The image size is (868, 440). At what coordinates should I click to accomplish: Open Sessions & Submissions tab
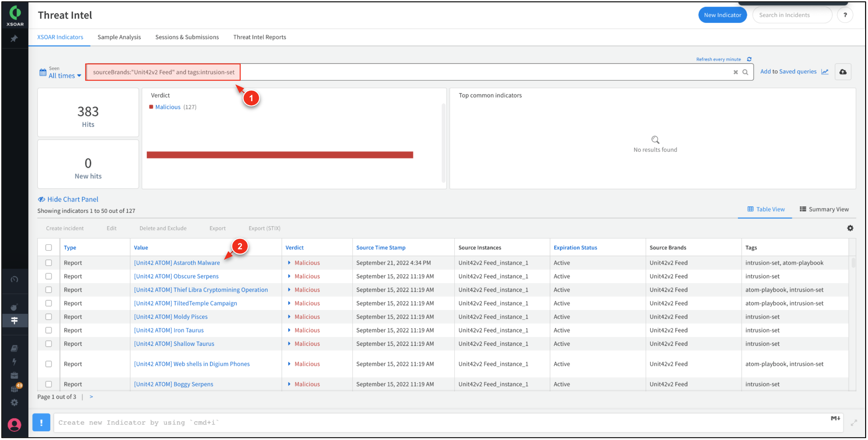coord(187,37)
